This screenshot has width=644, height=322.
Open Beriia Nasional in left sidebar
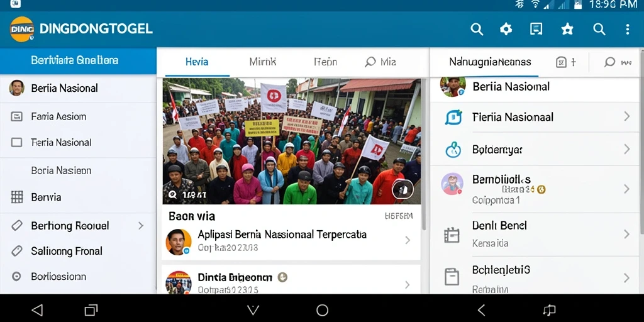[78, 88]
